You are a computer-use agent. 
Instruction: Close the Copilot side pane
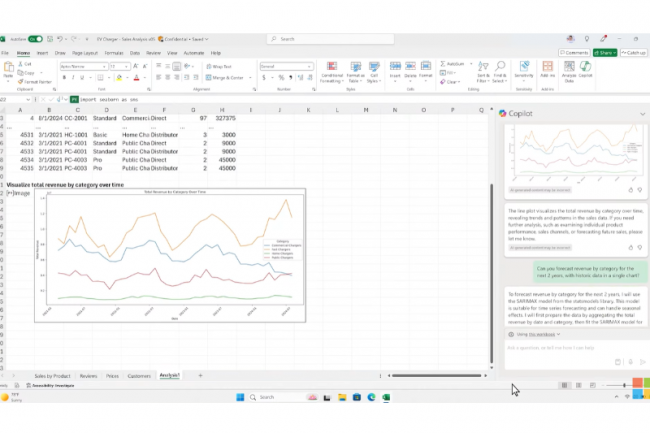(641, 114)
